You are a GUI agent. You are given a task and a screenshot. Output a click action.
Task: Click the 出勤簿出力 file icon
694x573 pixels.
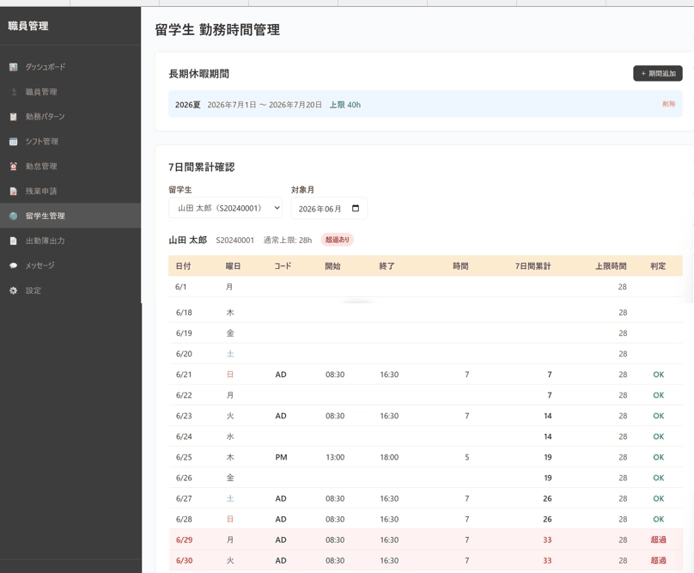(13, 241)
